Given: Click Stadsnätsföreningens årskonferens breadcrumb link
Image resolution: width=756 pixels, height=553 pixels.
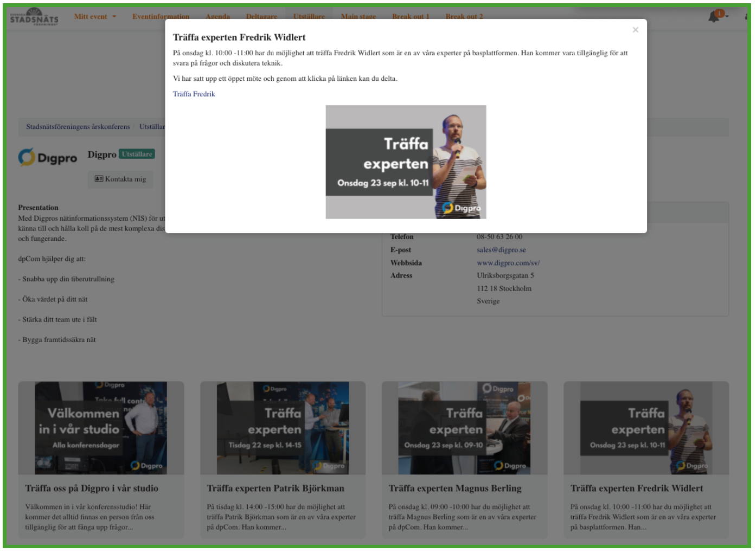Looking at the screenshot, I should (78, 127).
